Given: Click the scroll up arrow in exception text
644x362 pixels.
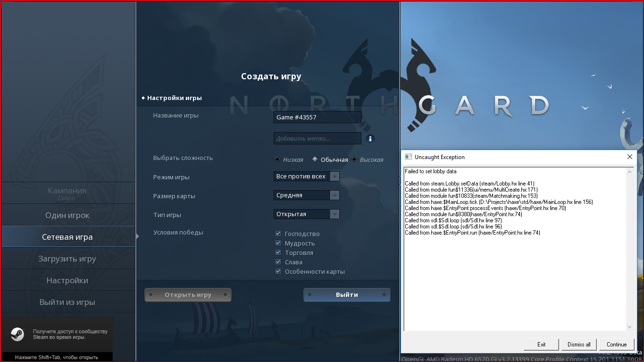Looking at the screenshot, I should (x=629, y=172).
